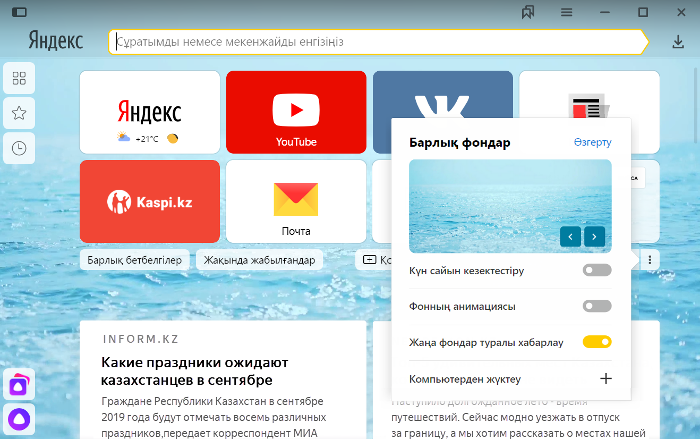Screen dimensions: 700x439
Task: Open the YouTube tile
Action: coord(296,112)
